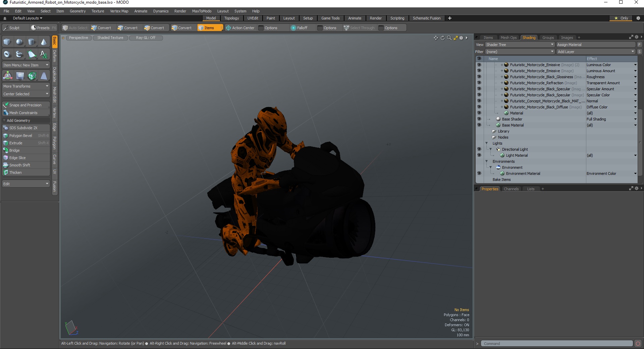
Task: Click the Action Center toolbar item
Action: [x=240, y=28]
